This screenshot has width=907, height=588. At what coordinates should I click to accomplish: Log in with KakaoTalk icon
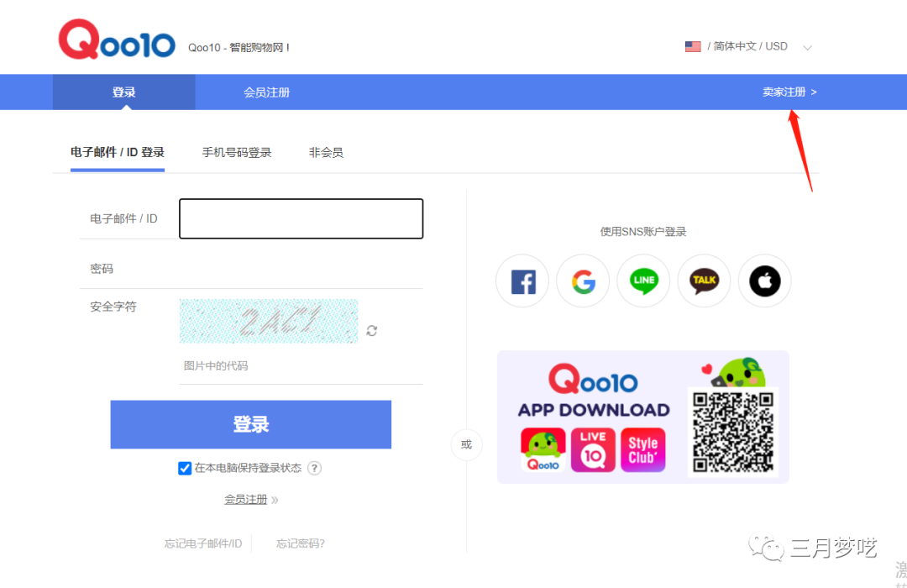click(704, 281)
